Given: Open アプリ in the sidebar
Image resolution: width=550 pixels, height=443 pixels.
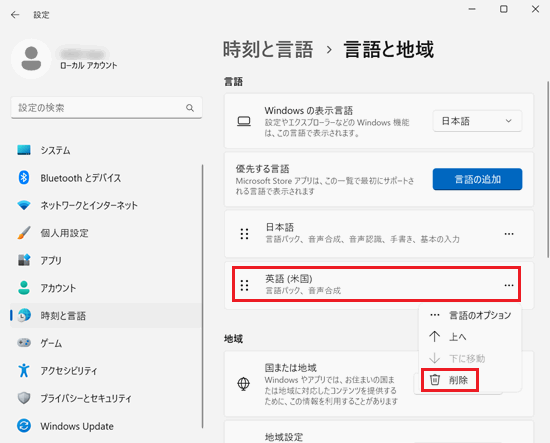Looking at the screenshot, I should pos(106,260).
